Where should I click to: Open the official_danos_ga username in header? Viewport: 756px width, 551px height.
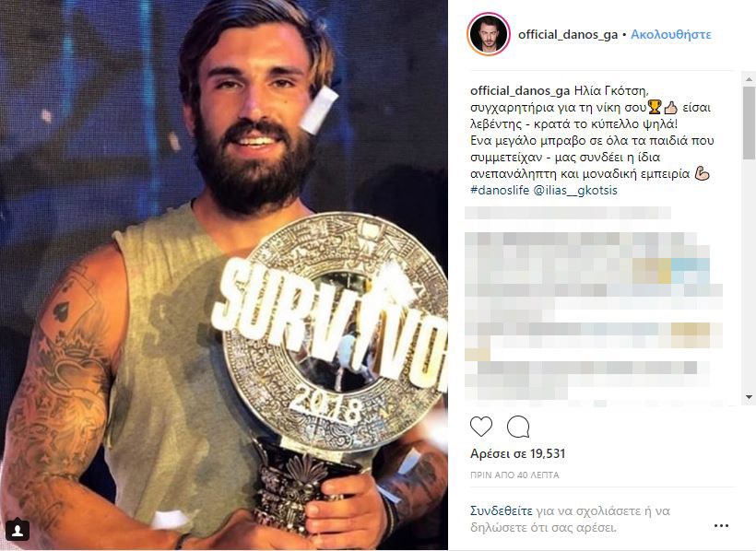click(568, 35)
